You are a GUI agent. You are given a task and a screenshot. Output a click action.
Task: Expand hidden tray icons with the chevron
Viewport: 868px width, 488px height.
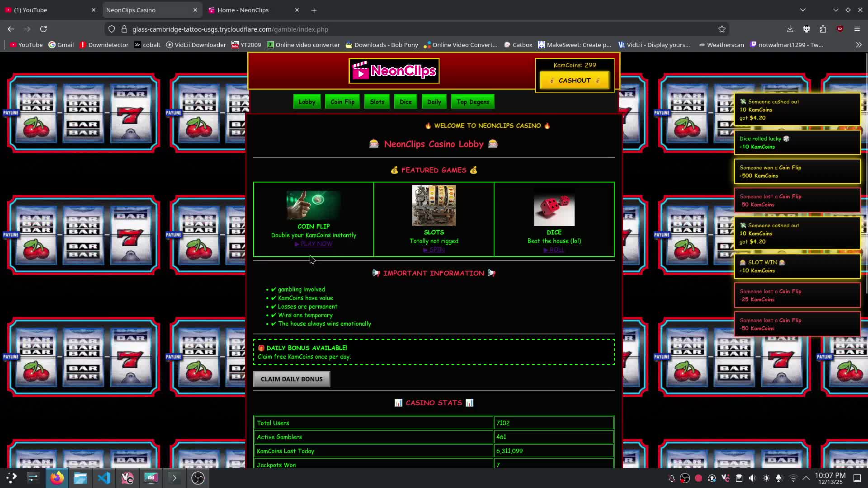(806, 478)
